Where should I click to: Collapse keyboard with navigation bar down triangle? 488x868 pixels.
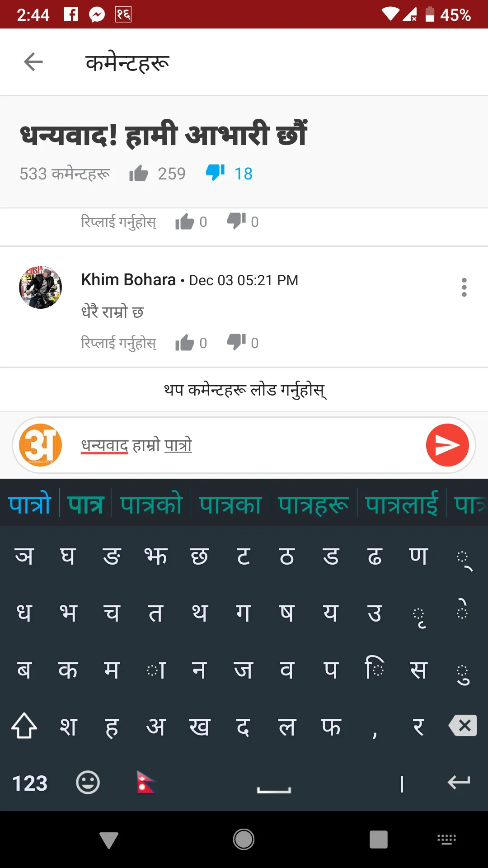pyautogui.click(x=109, y=840)
